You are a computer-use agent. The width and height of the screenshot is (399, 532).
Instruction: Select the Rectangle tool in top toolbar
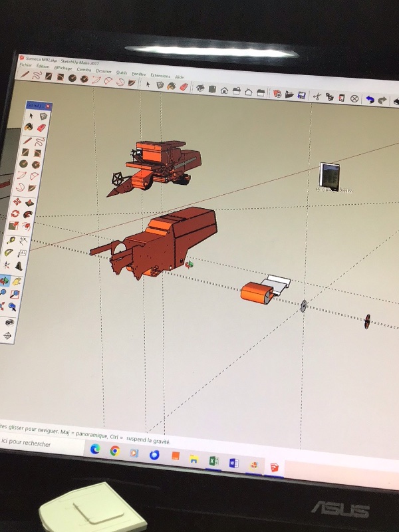pyautogui.click(x=49, y=76)
